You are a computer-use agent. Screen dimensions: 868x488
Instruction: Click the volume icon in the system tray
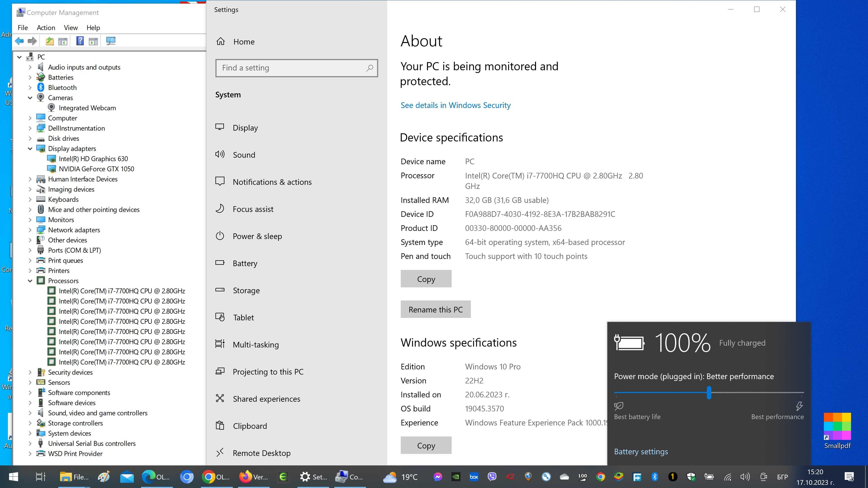coord(745,476)
